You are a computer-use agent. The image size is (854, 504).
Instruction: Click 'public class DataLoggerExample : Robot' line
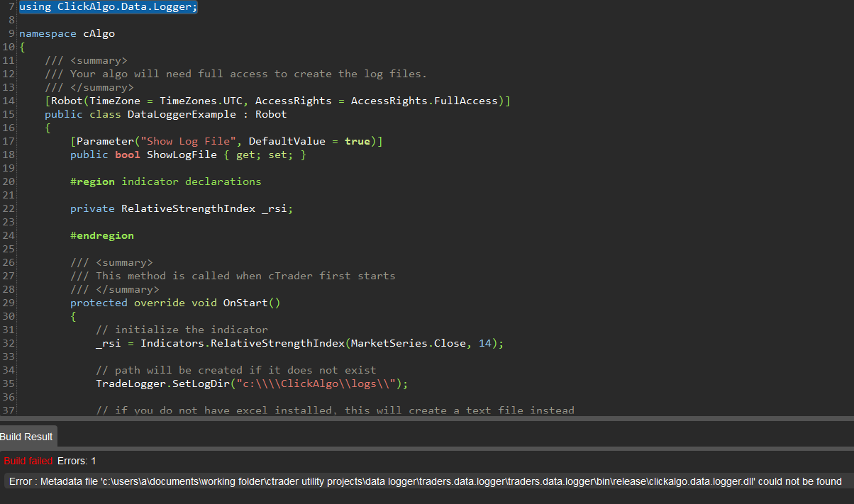coord(165,114)
